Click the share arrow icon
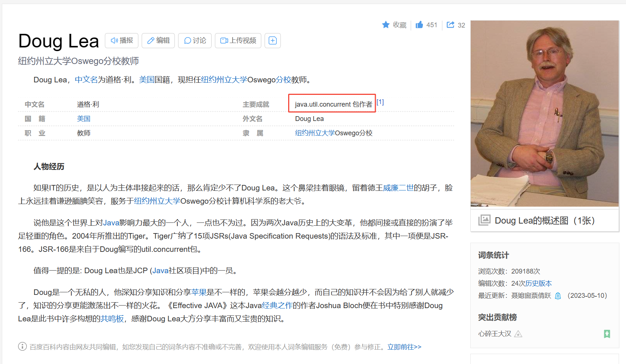The width and height of the screenshot is (626, 364). [x=450, y=25]
